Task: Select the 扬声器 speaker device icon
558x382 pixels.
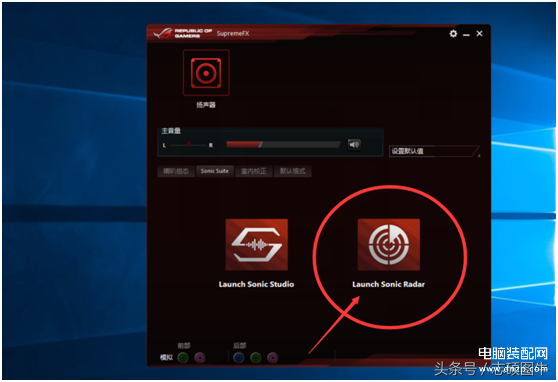Action: click(x=206, y=73)
